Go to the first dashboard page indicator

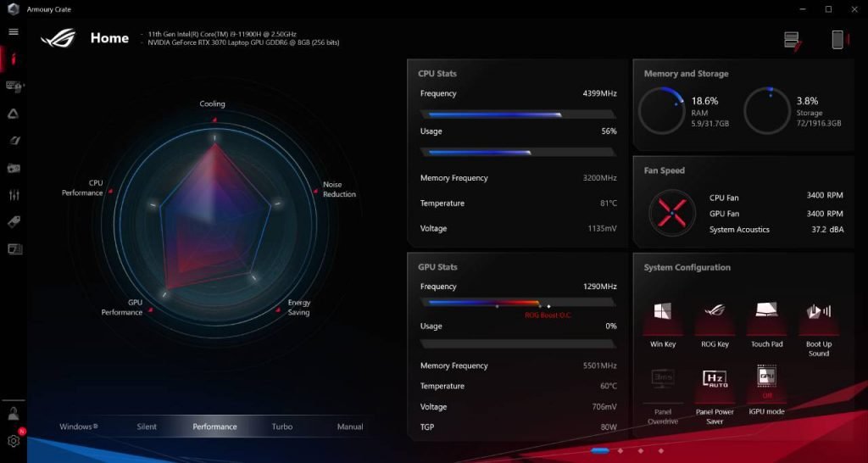point(599,451)
